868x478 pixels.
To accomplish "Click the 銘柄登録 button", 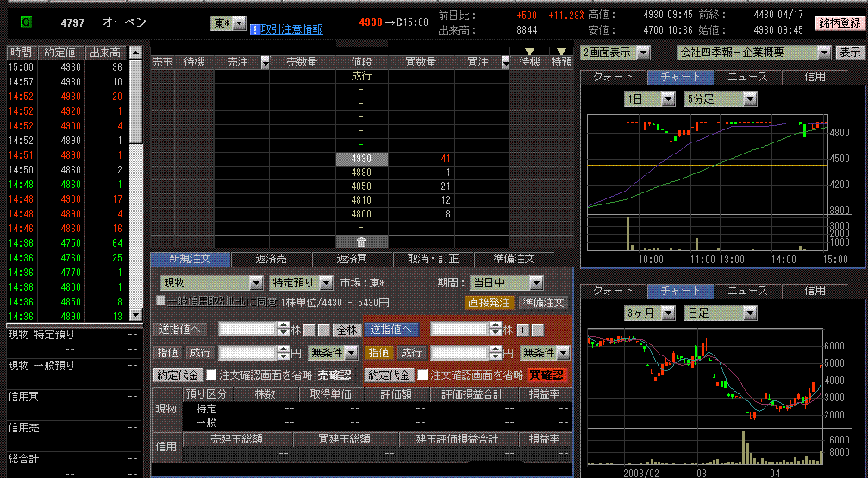I will point(837,23).
